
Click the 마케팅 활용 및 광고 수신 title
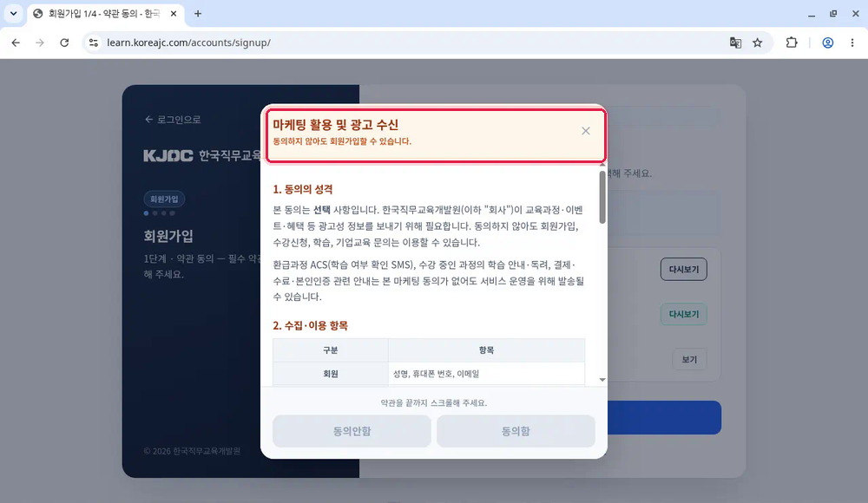click(335, 125)
